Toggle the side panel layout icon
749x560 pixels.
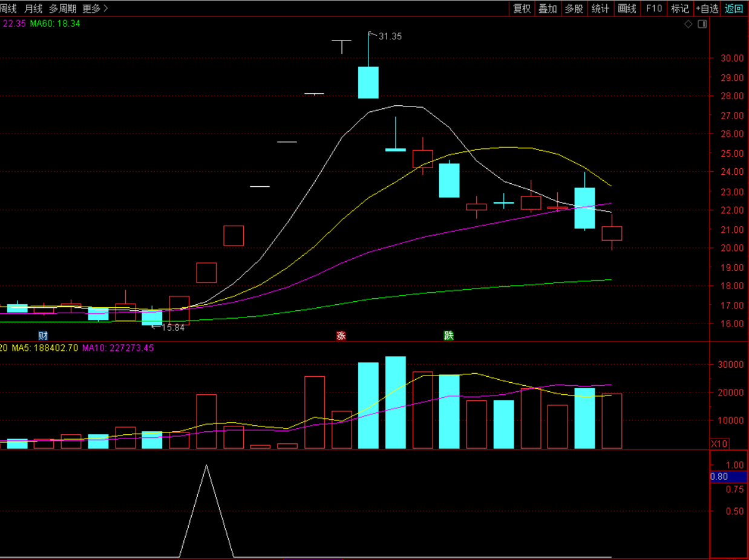[x=702, y=24]
